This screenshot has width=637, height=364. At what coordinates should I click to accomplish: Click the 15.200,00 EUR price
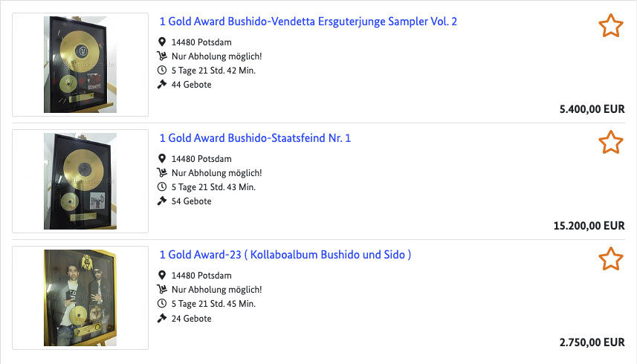coord(589,226)
